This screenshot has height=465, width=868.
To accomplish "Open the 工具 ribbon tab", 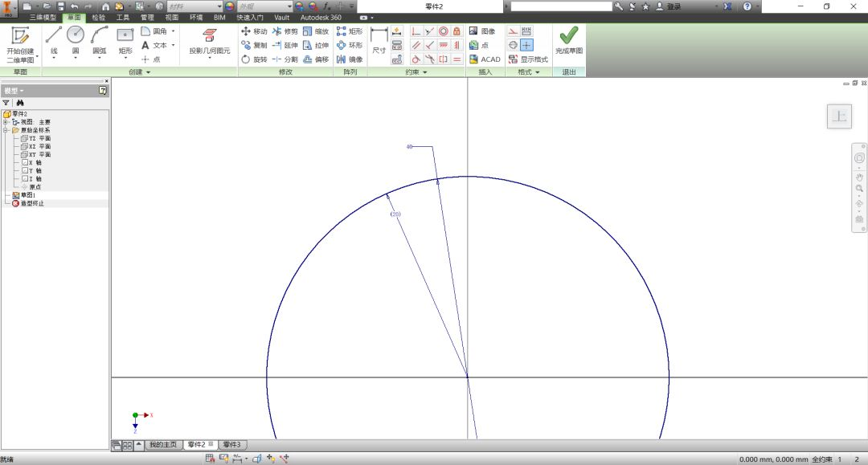I will [123, 18].
